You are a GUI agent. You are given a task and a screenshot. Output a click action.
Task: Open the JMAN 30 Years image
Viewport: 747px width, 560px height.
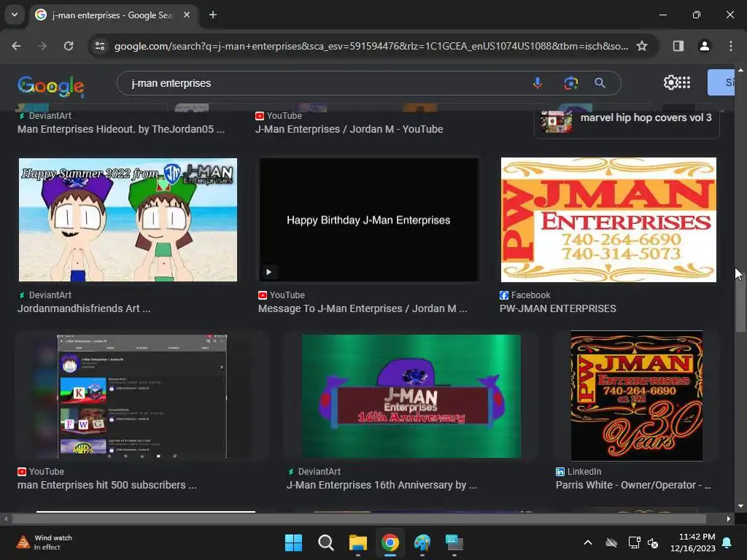coord(636,396)
